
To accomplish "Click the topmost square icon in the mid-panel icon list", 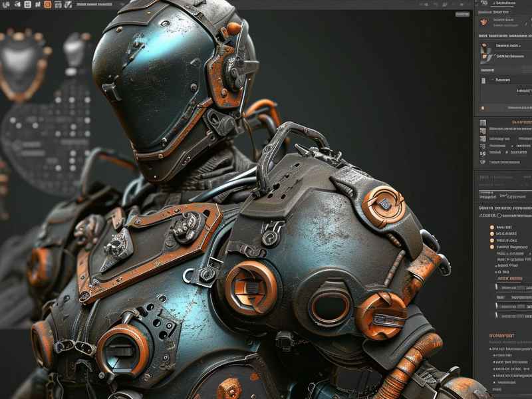I will [x=483, y=122].
